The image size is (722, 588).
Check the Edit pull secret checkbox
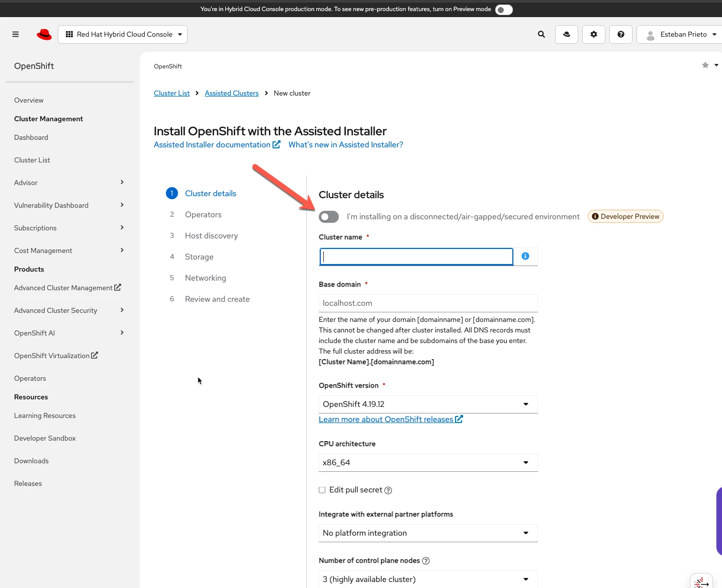tap(322, 490)
